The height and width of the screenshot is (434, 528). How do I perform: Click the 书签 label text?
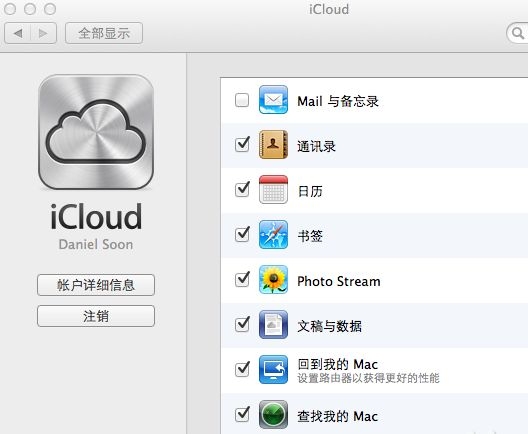point(310,236)
